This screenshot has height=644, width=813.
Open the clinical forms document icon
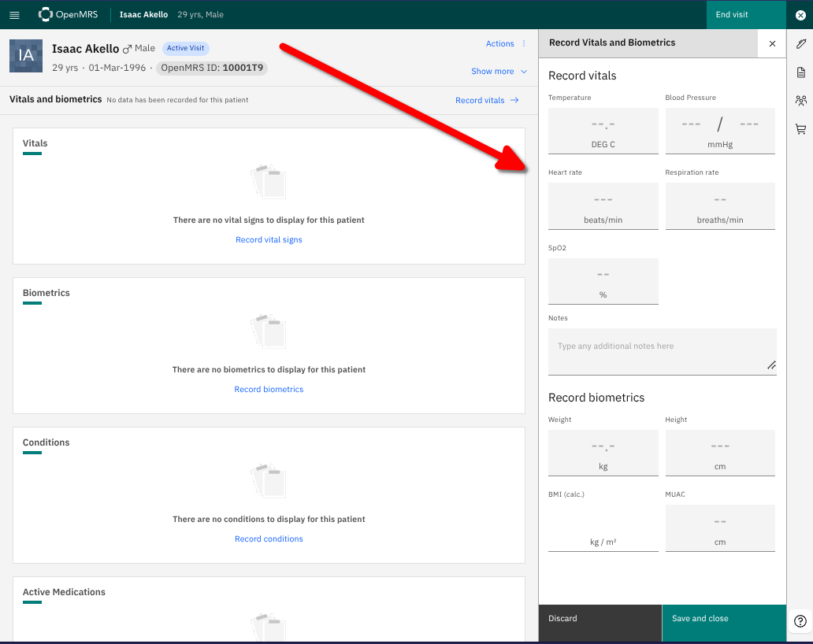pyautogui.click(x=801, y=72)
